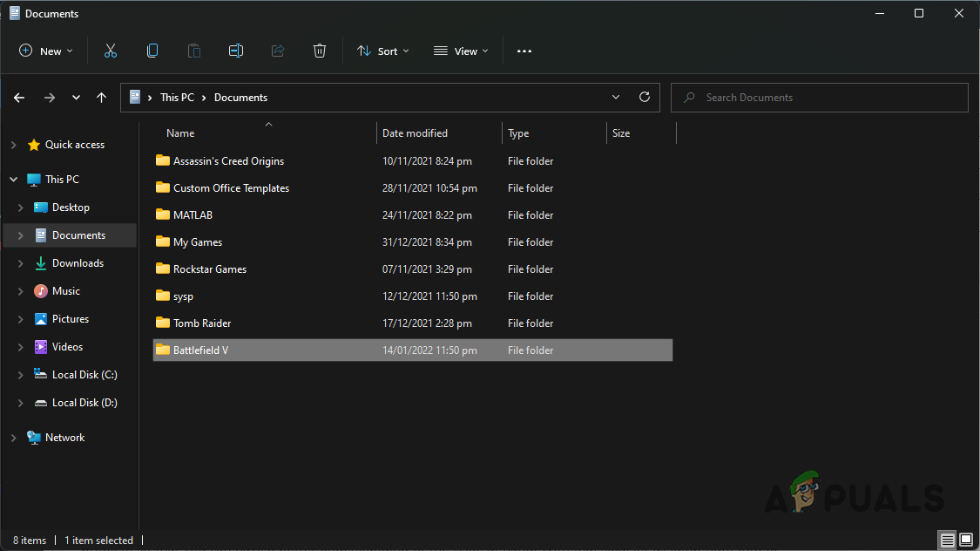Screen dimensions: 980x551
Task: Click the Refresh icon beside address bar
Action: coord(645,98)
